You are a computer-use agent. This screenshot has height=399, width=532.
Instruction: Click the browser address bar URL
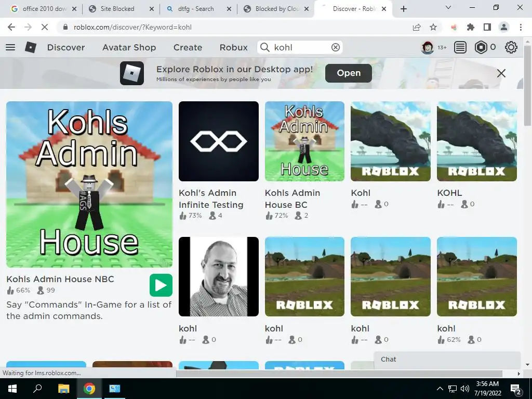pyautogui.click(x=132, y=27)
